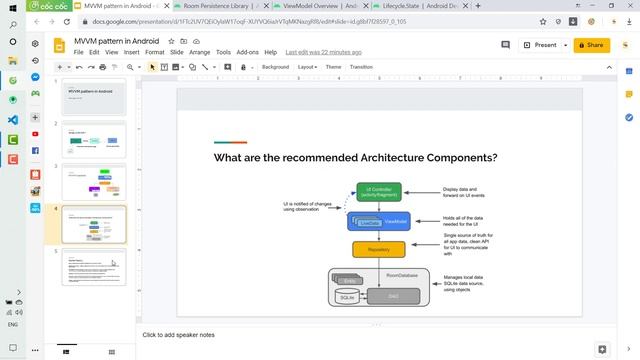Open the Insert menu

(x=131, y=52)
